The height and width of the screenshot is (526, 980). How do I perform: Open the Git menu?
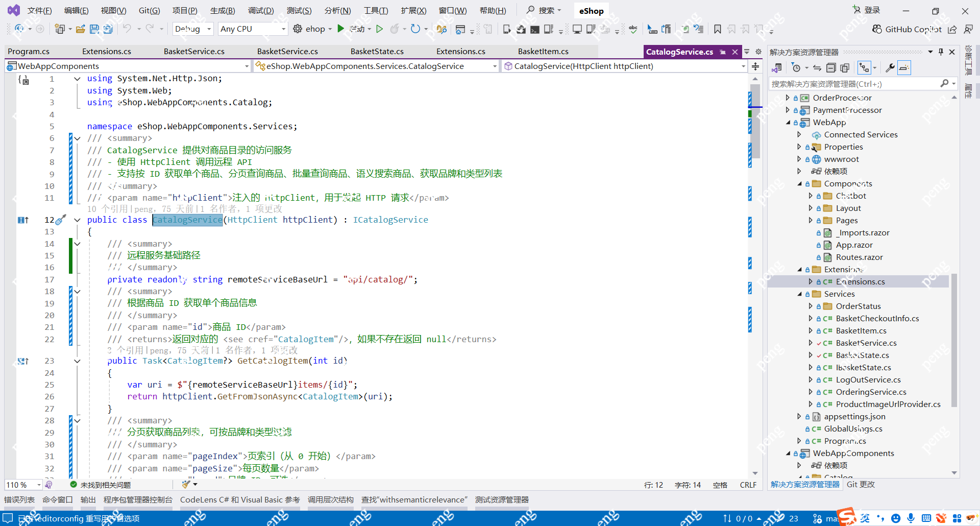(149, 10)
